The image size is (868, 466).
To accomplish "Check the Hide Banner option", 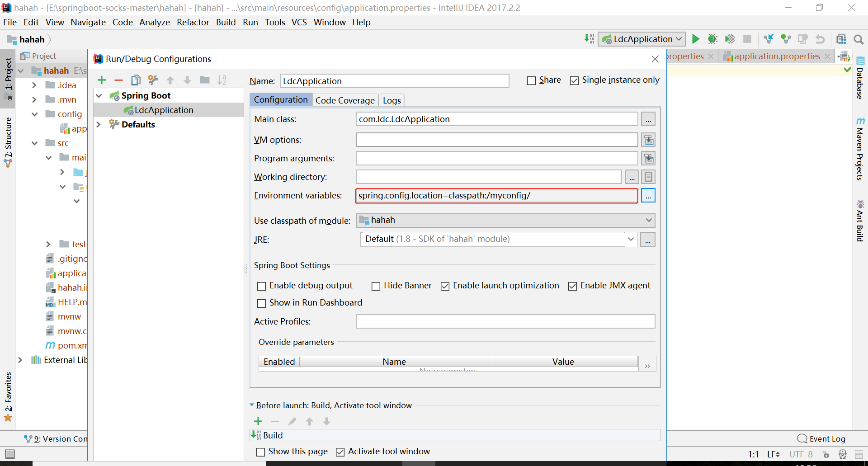I will 376,286.
